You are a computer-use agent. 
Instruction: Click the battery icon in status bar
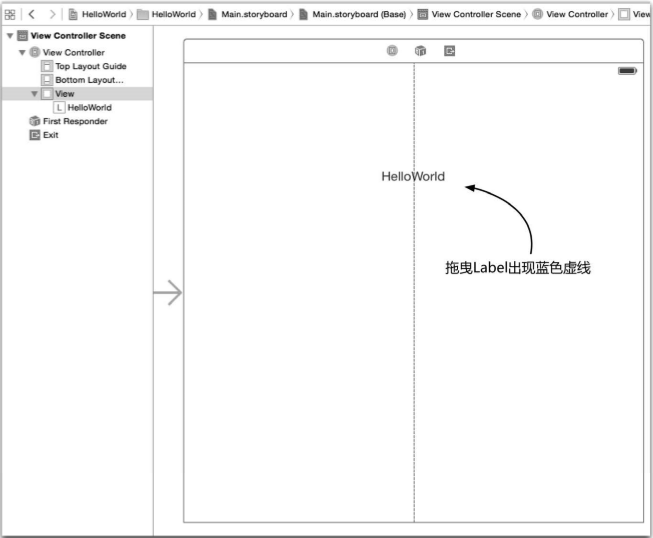click(627, 71)
